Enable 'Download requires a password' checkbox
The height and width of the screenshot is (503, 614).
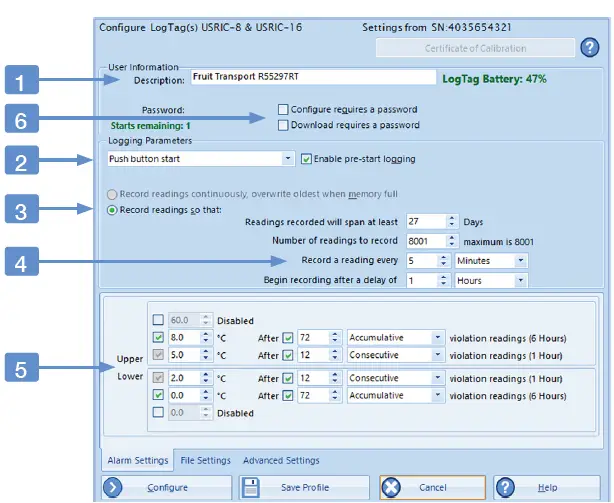click(x=283, y=125)
